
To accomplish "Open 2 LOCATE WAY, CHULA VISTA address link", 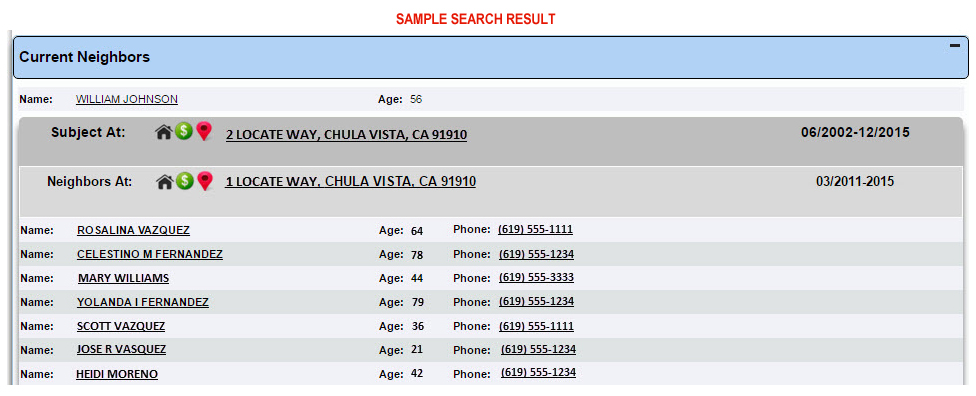I will tap(347, 135).
